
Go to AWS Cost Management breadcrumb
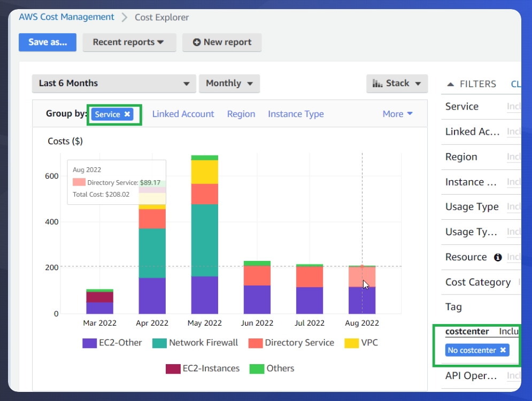(x=66, y=17)
